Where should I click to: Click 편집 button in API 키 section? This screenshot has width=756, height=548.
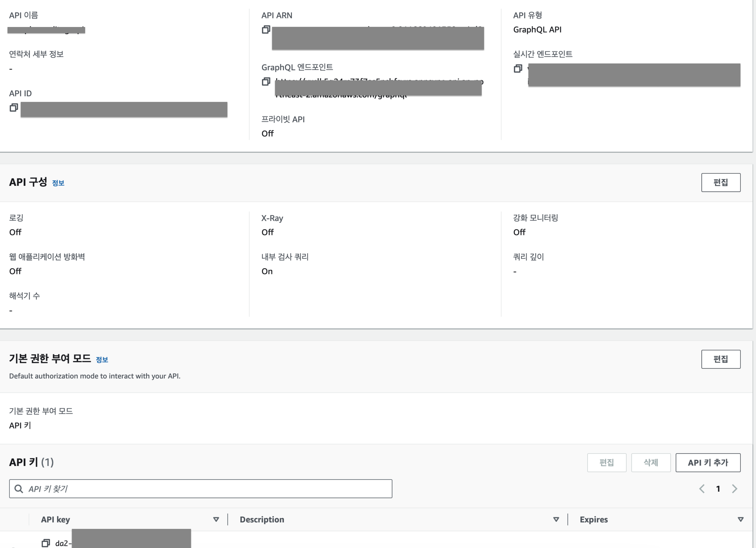coord(606,462)
